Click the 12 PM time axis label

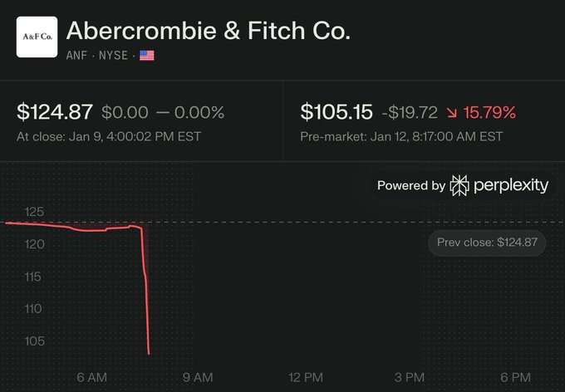pos(306,377)
